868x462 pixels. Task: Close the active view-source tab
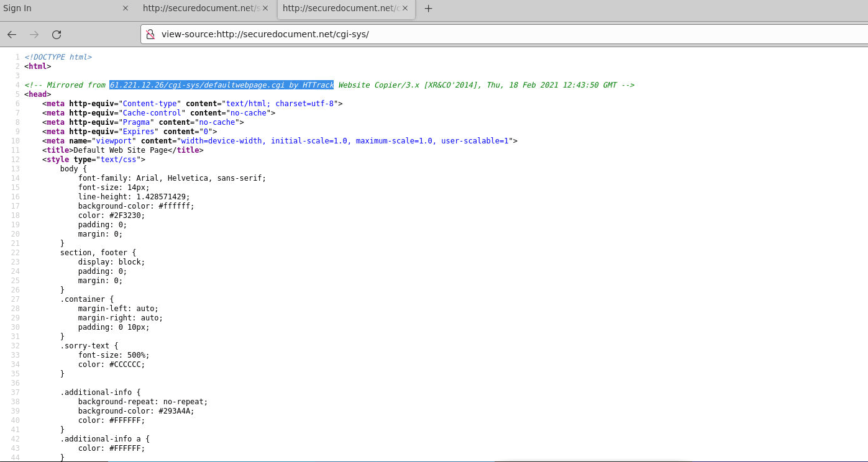pos(405,9)
